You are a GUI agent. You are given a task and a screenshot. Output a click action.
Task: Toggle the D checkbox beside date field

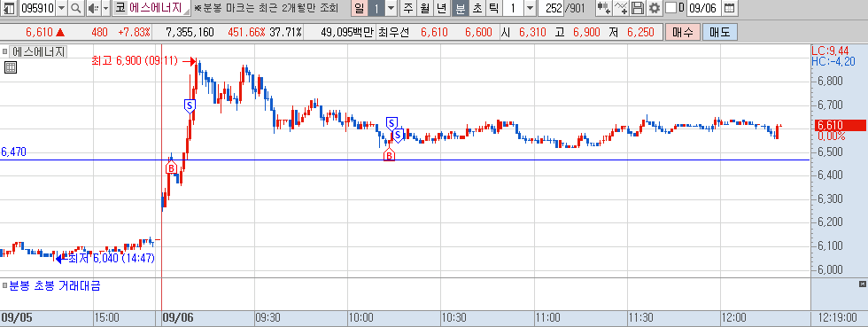[x=670, y=8]
